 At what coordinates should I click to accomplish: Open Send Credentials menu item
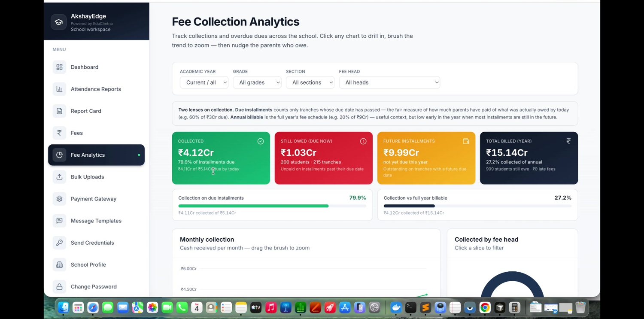coord(96,242)
